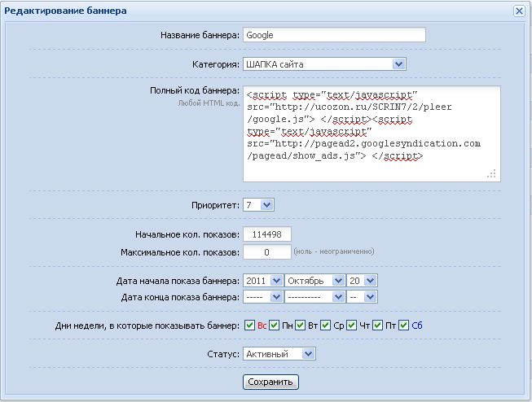Open the start date year dropdown

click(263, 281)
